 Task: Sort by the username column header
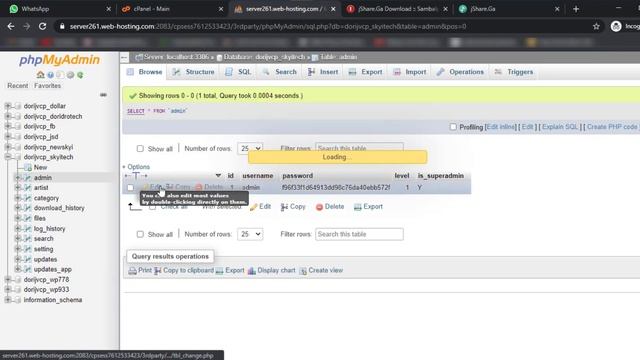click(258, 176)
